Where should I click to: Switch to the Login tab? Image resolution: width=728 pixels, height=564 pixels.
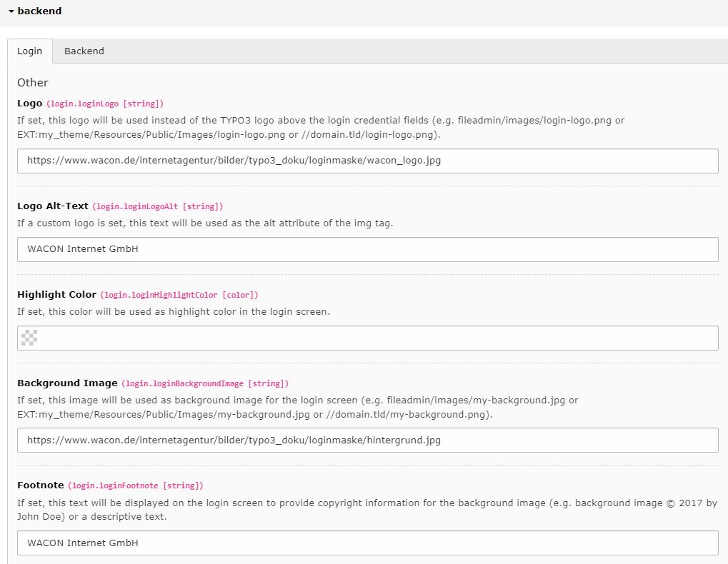30,51
